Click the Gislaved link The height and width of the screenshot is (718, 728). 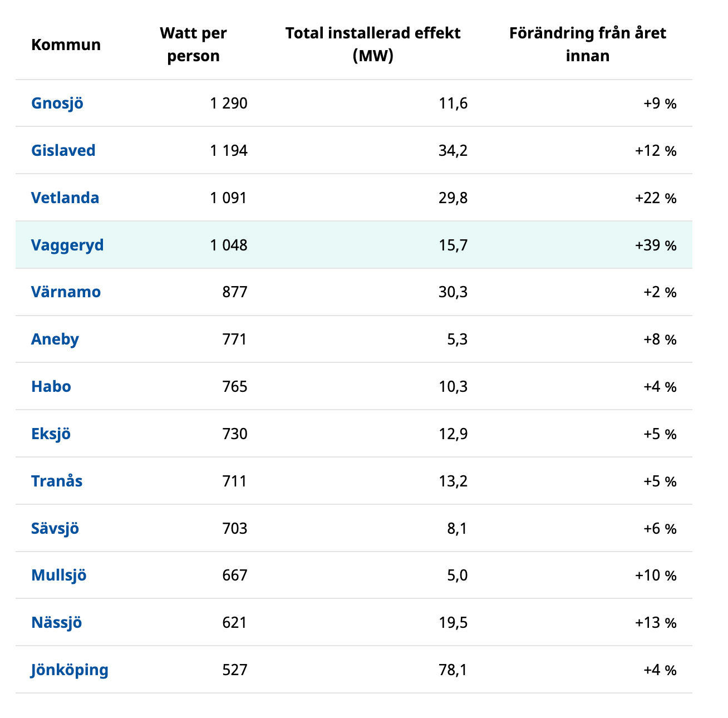click(x=63, y=151)
